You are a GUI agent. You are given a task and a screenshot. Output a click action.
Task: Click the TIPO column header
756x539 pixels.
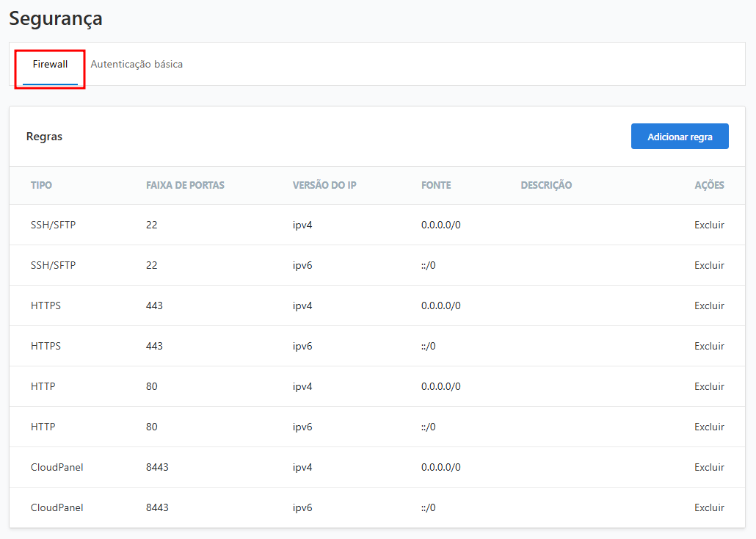(41, 185)
